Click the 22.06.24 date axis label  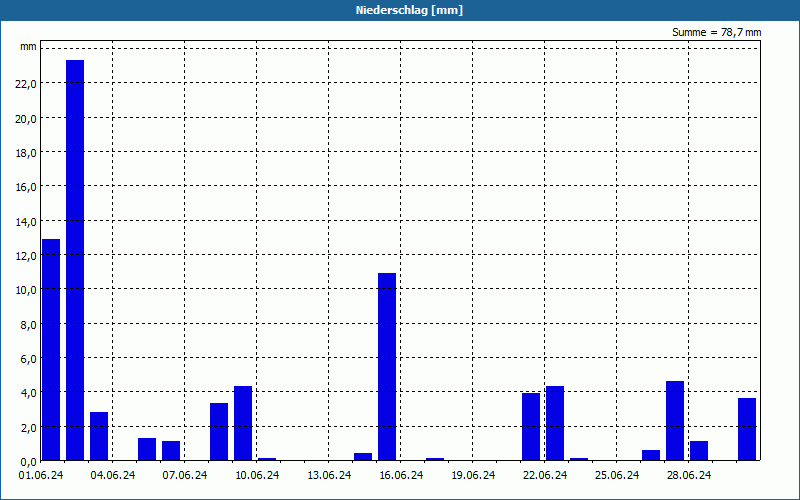pos(545,476)
